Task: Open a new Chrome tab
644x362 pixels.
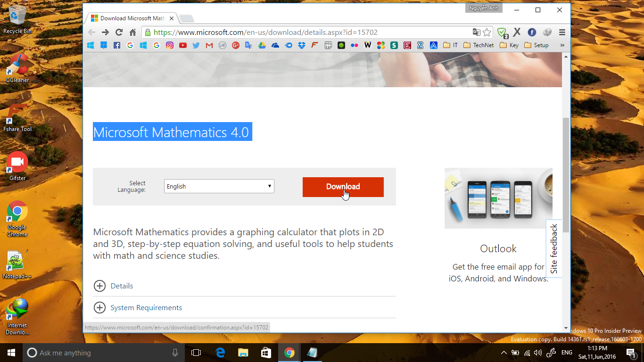Action: [187, 18]
